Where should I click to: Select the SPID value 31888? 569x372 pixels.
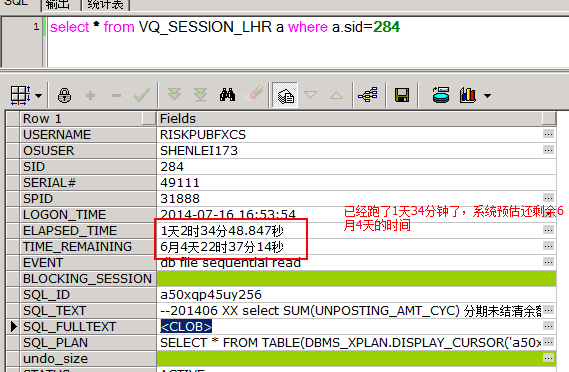pyautogui.click(x=180, y=199)
